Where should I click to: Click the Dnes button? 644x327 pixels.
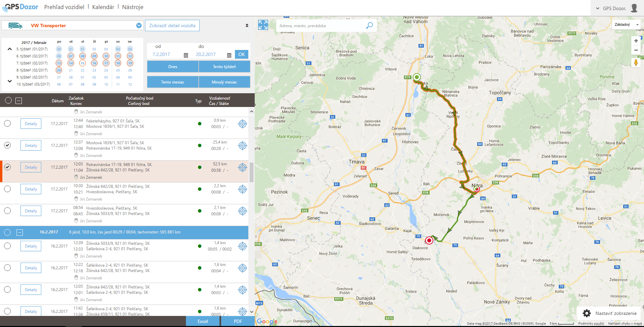coord(173,66)
